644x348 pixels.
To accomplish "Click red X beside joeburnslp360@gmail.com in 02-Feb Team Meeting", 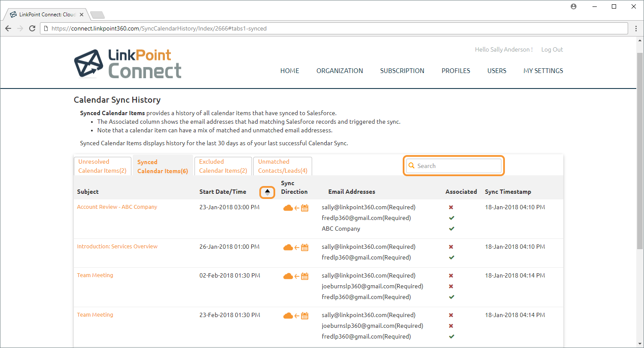I will pos(451,287).
